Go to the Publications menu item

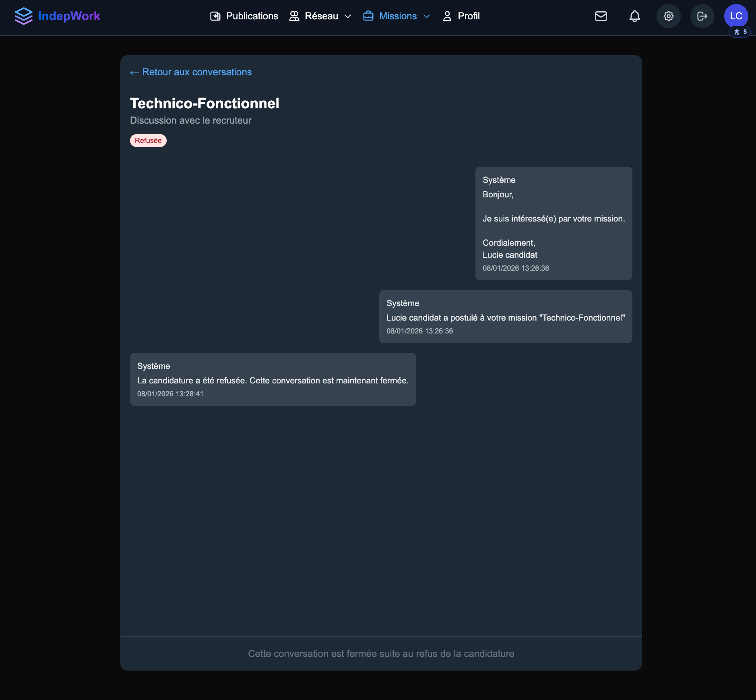coord(252,16)
